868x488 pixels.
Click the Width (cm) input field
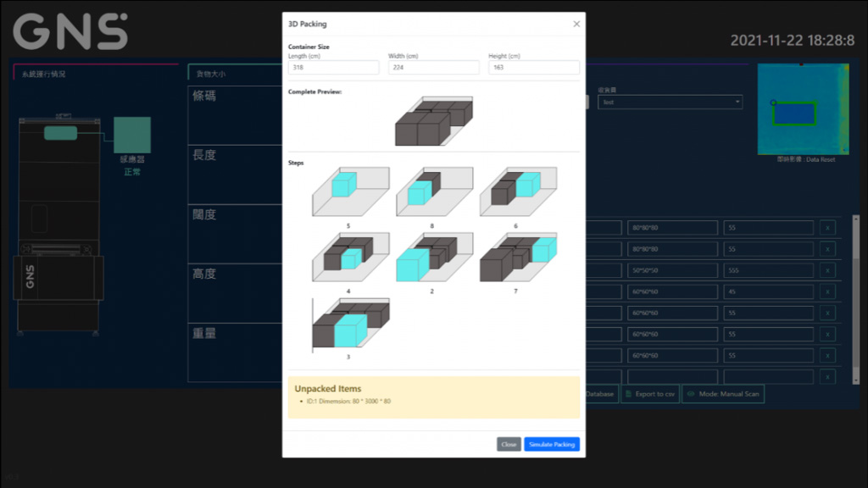433,68
